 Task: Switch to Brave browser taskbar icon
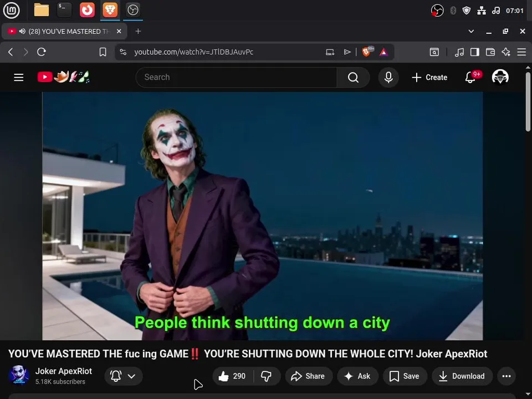click(x=110, y=10)
